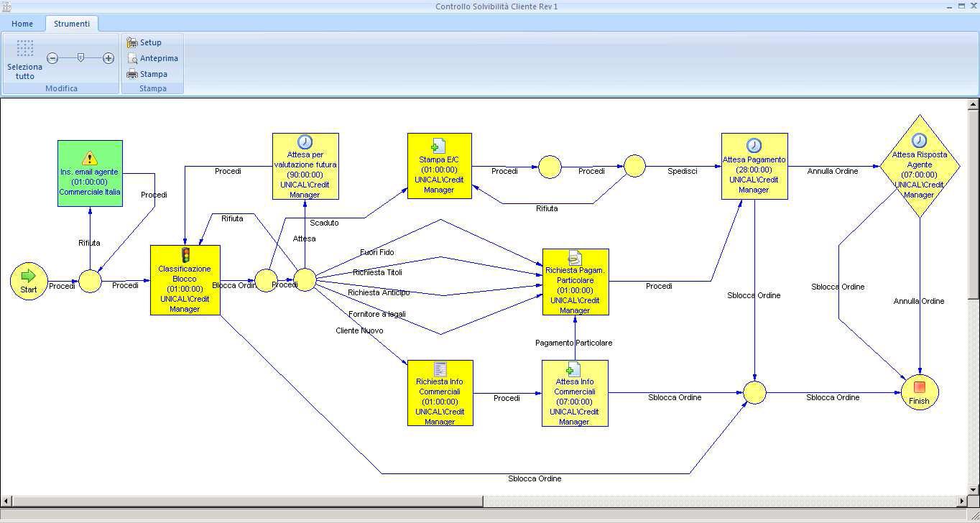Click the 'Modifica' ribbon group label

(x=61, y=88)
